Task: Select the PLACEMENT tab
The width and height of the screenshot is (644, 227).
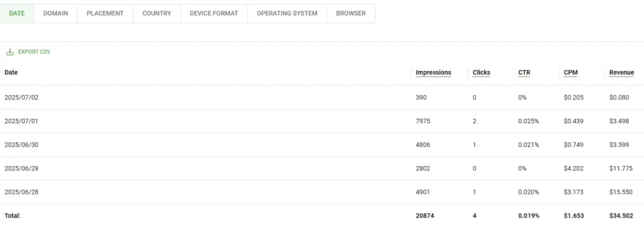Action: pos(105,14)
